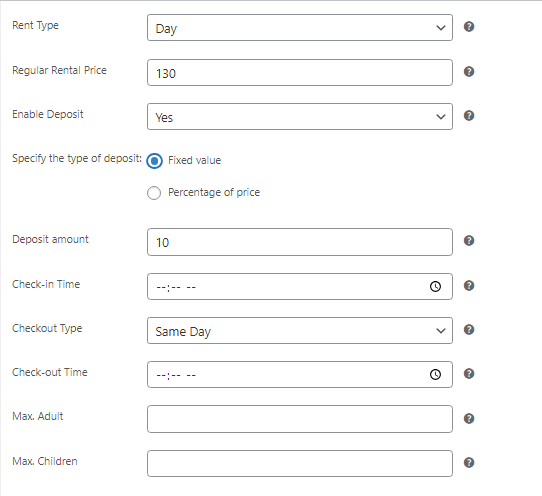The width and height of the screenshot is (542, 496).
Task: Focus the Deposit amount input
Action: [x=300, y=242]
